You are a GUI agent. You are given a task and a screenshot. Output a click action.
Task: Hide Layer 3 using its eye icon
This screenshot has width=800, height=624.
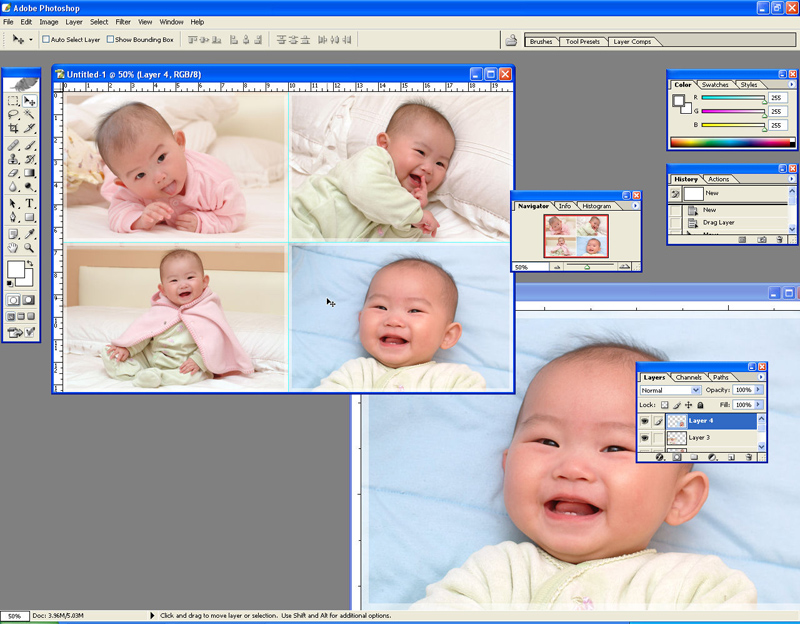pyautogui.click(x=645, y=437)
